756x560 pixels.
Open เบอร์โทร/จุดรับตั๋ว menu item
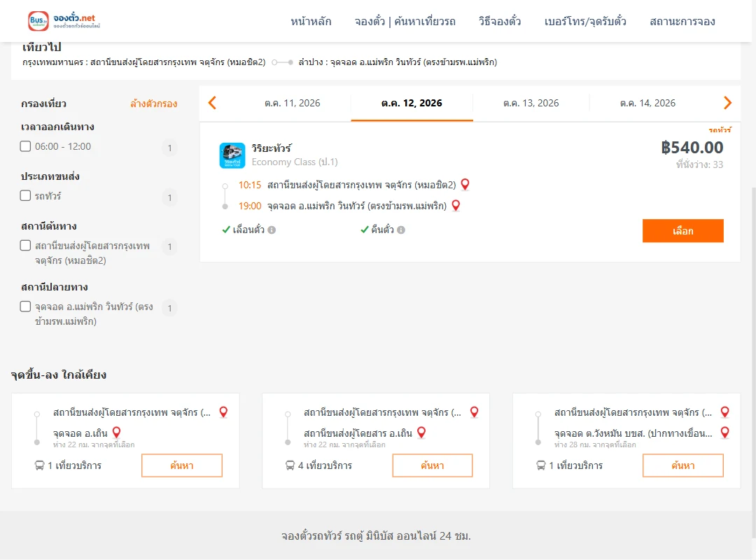click(x=585, y=21)
